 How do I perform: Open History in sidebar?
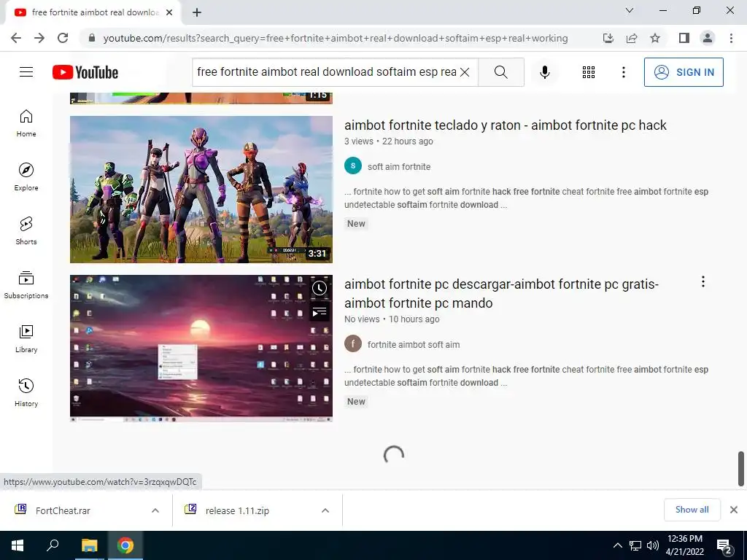click(26, 392)
